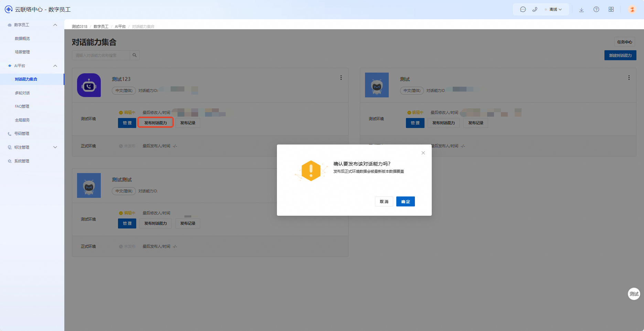
Task: Open 多轮对话 in the sidebar
Action: (x=22, y=93)
